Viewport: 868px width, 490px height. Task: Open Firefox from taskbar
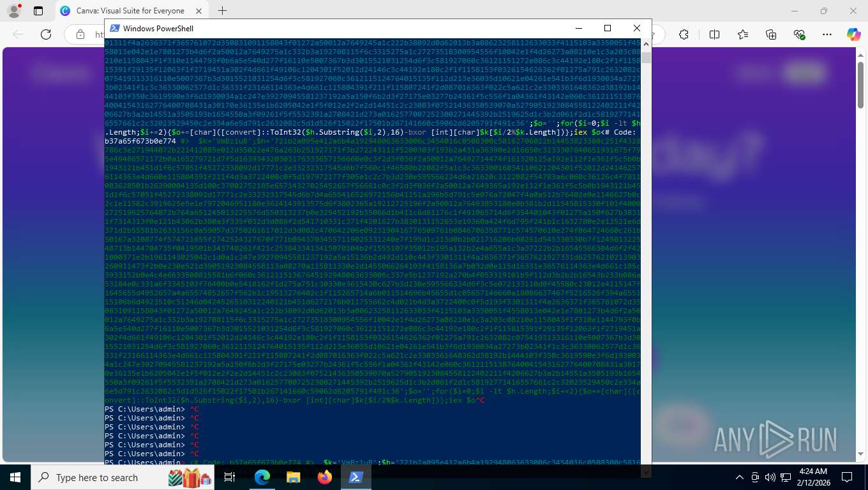(325, 477)
